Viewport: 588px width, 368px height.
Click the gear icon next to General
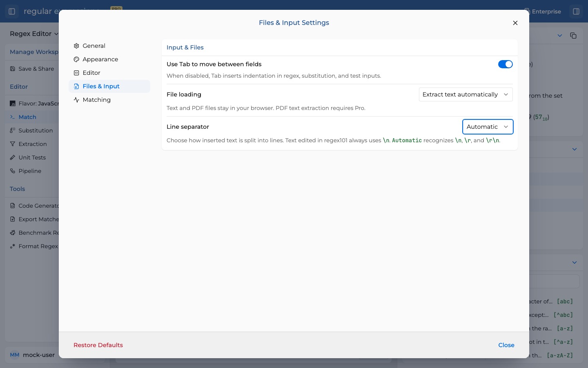(x=76, y=46)
